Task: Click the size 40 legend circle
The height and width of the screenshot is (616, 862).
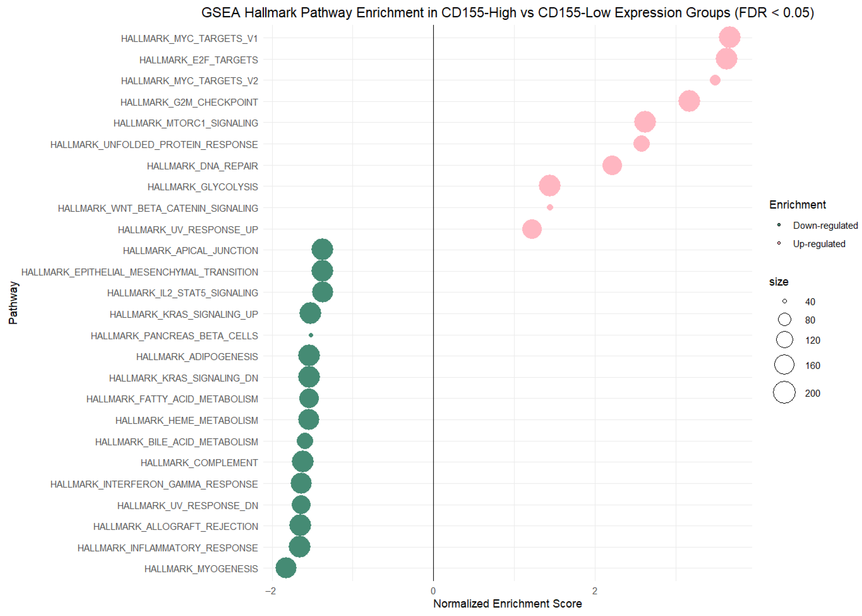Action: pos(784,301)
